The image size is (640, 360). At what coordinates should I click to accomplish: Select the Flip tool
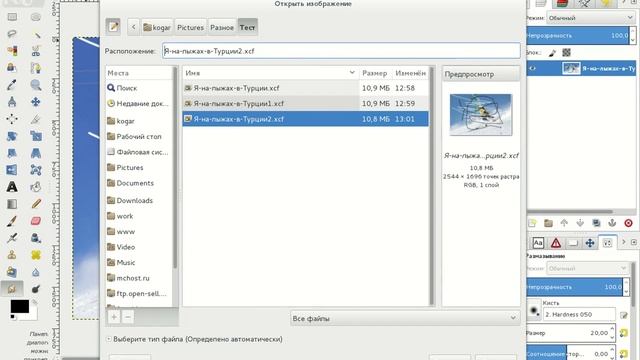(x=12, y=170)
